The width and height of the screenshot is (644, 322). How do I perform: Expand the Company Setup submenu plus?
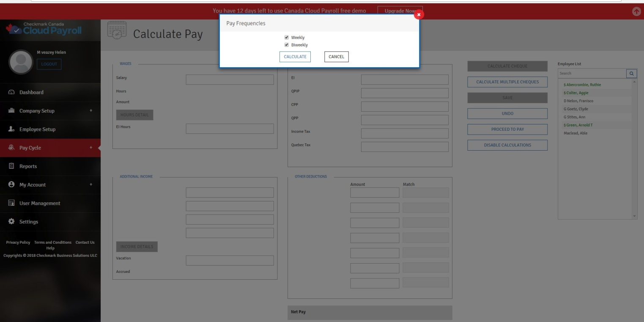click(x=90, y=111)
